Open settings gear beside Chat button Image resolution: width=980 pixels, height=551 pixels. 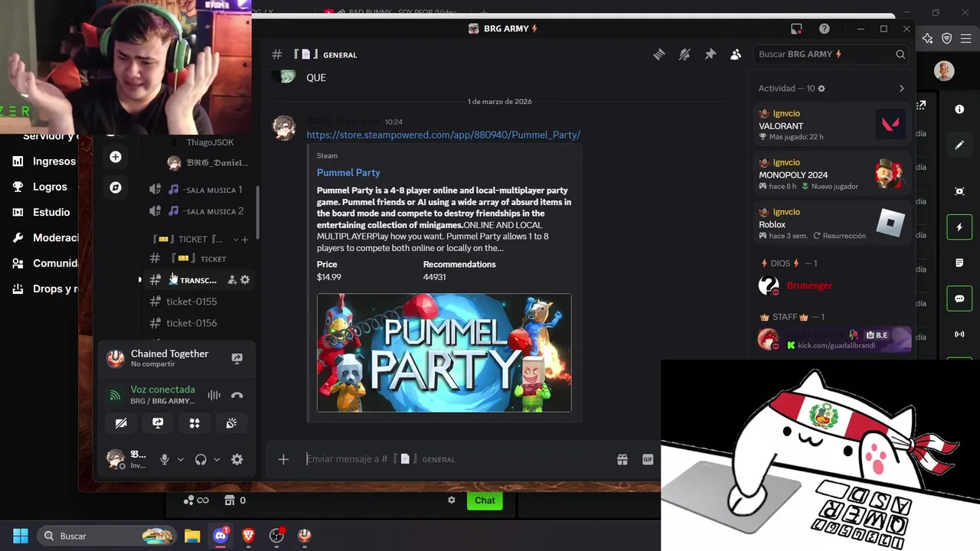(x=452, y=500)
